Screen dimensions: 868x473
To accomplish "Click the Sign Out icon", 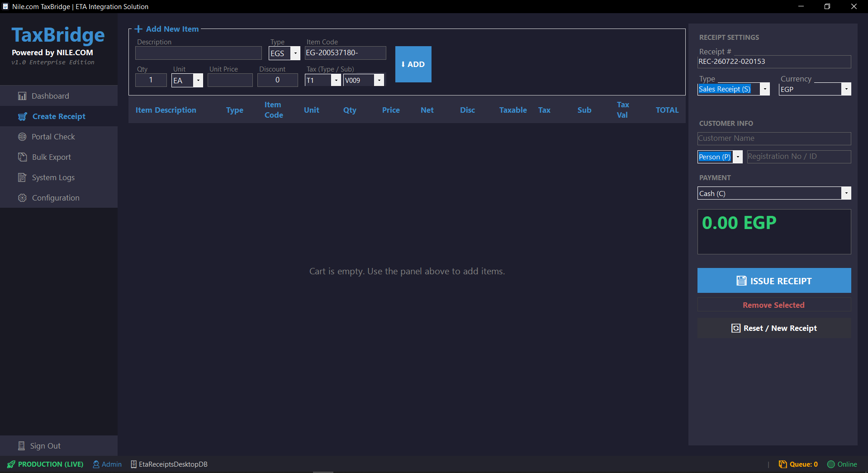I will pyautogui.click(x=21, y=446).
